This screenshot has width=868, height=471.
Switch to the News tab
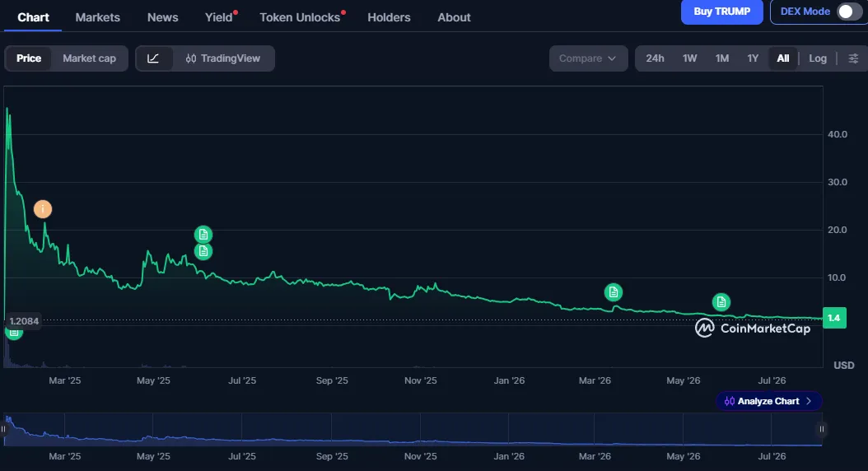point(163,17)
